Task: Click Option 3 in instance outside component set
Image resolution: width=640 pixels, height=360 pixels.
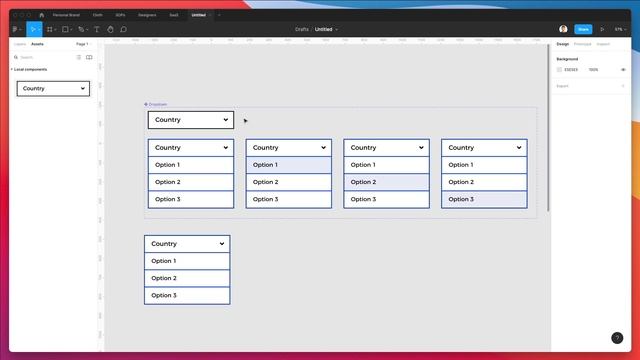Action: click(187, 295)
